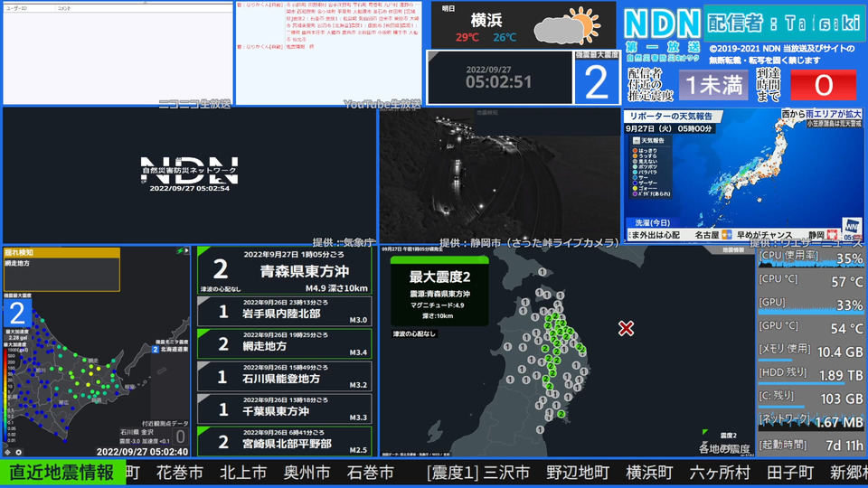This screenshot has height=488, width=868.
Task: Select the red X epicenter marker on map
Action: (x=626, y=328)
